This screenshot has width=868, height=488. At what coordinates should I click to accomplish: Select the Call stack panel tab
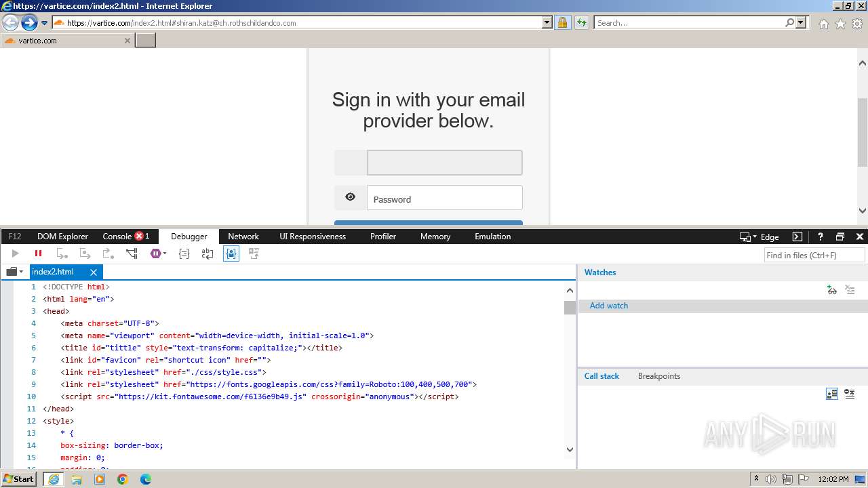click(x=601, y=376)
